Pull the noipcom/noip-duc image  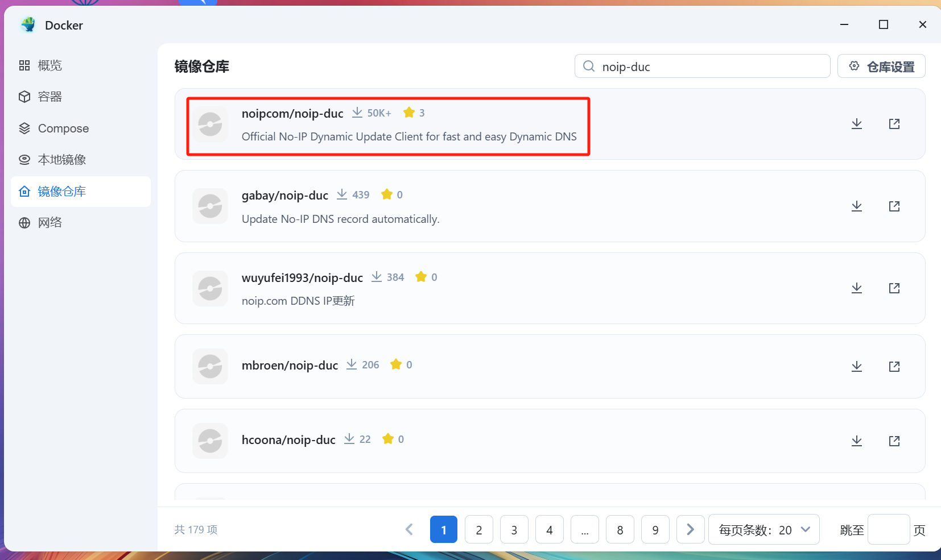pyautogui.click(x=857, y=124)
